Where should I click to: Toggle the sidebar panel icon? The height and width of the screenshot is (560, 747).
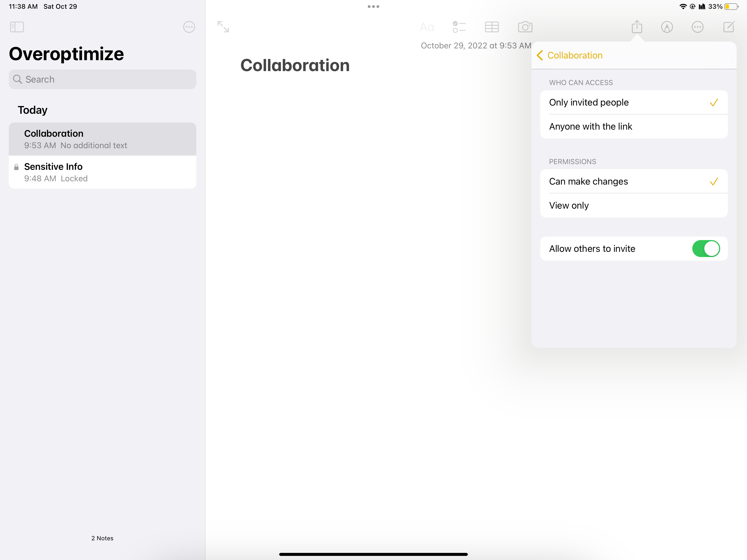click(x=17, y=27)
